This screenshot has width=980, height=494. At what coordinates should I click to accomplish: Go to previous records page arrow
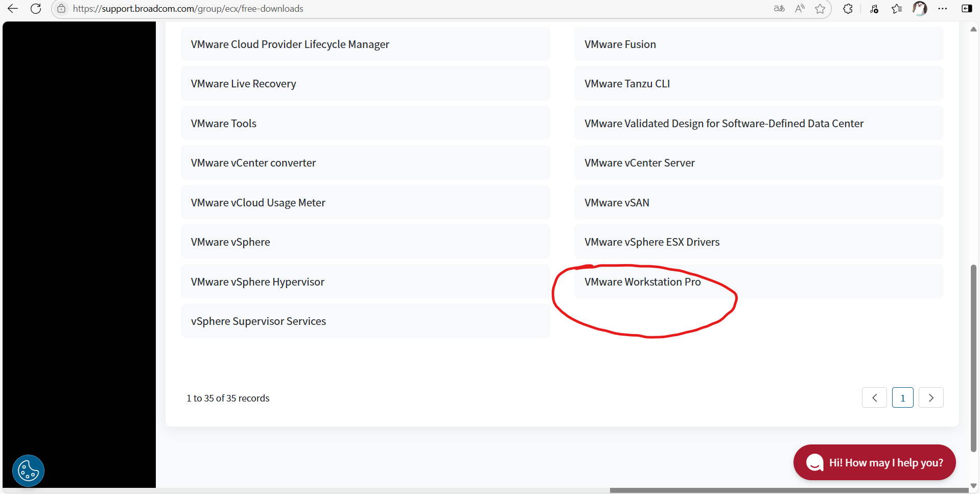pyautogui.click(x=874, y=398)
